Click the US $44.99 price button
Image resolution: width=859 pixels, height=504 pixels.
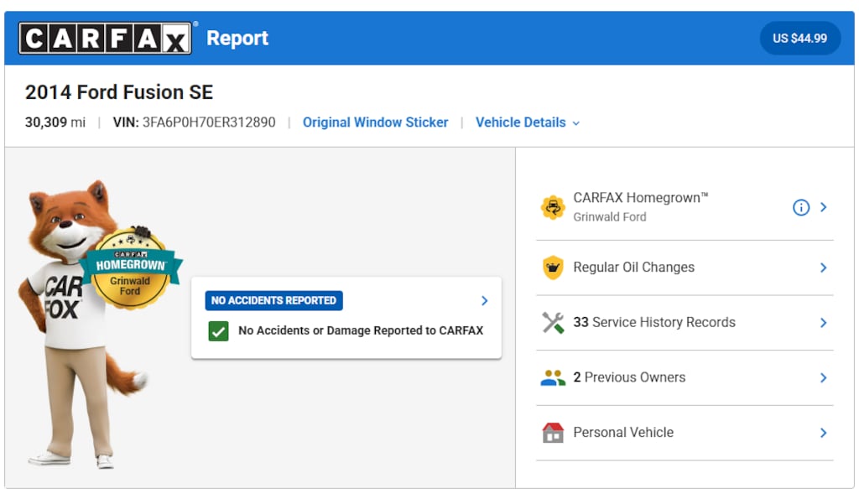799,39
